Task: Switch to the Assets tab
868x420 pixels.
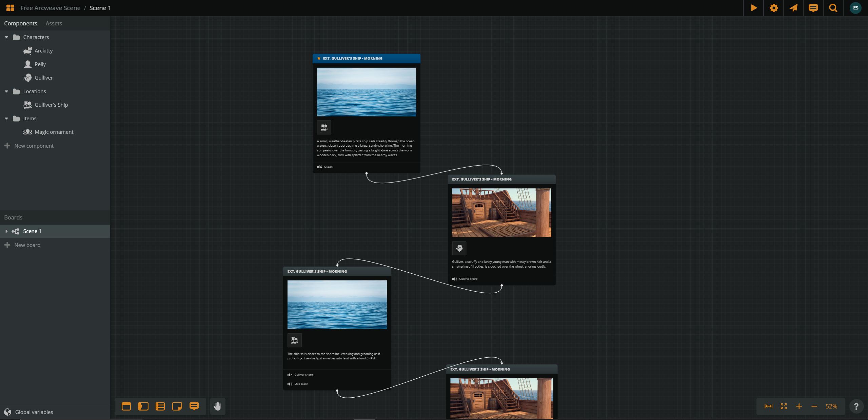Action: pyautogui.click(x=54, y=23)
